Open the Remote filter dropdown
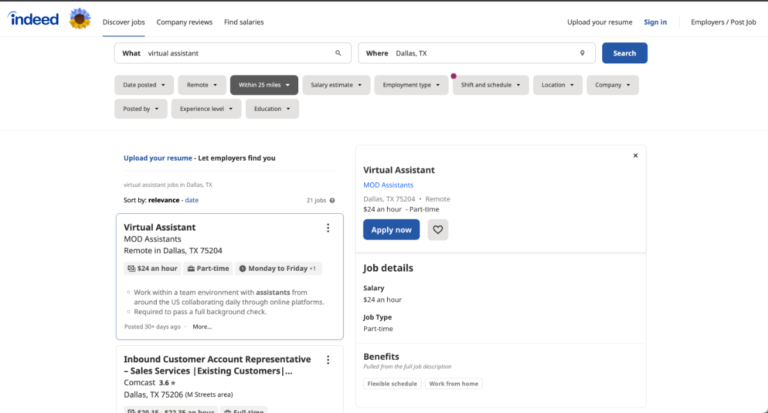Viewport: 768px width, 413px height. point(202,85)
